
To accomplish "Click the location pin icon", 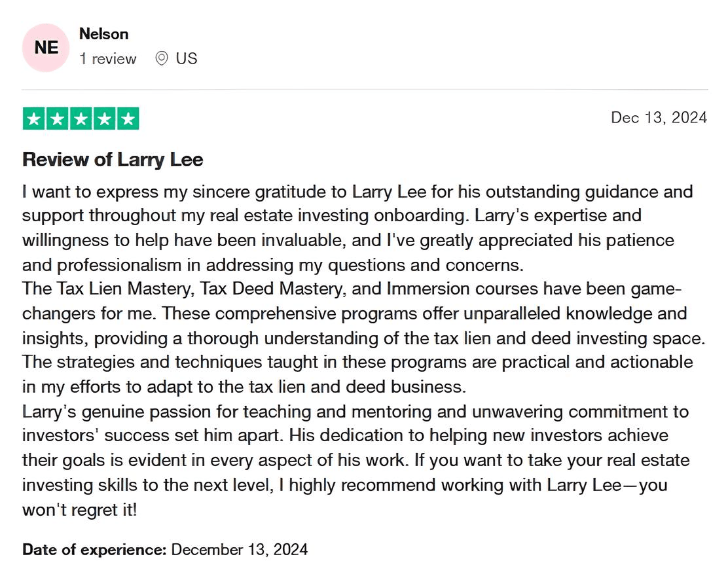I will pyautogui.click(x=161, y=59).
